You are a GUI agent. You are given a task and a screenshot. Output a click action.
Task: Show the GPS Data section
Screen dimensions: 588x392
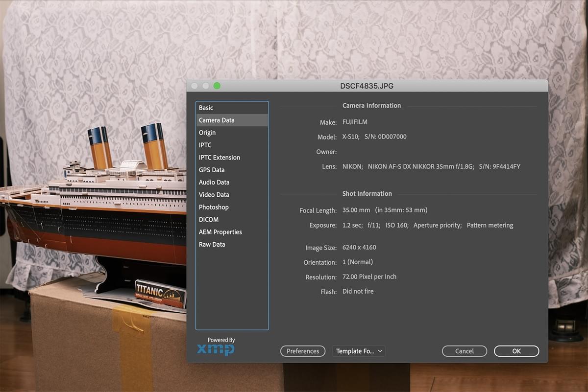click(232, 170)
